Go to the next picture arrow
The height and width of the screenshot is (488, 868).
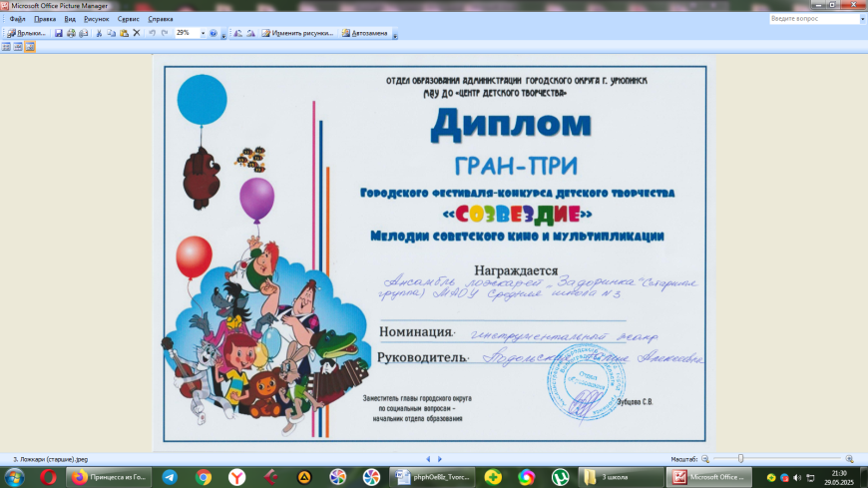[440, 459]
